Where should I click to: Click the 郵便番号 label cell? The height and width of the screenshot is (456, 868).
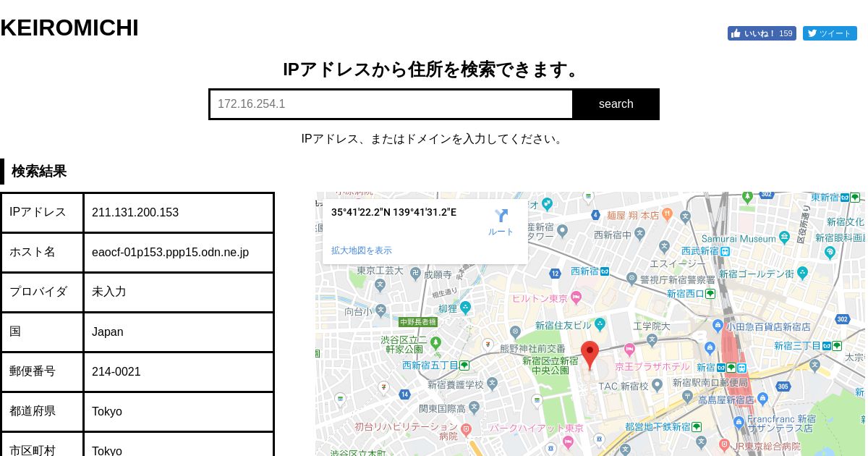[42, 372]
